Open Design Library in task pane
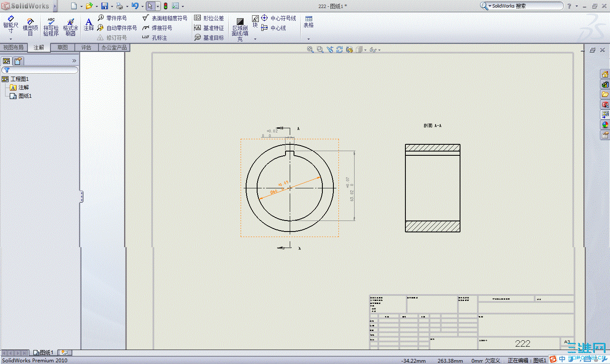 [x=605, y=84]
